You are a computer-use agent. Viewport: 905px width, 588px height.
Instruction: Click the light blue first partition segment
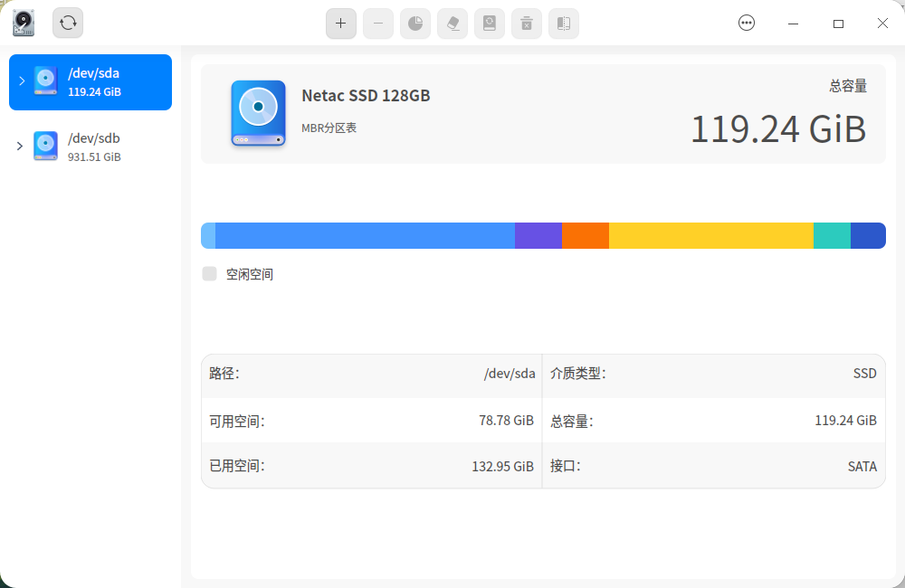pos(208,235)
